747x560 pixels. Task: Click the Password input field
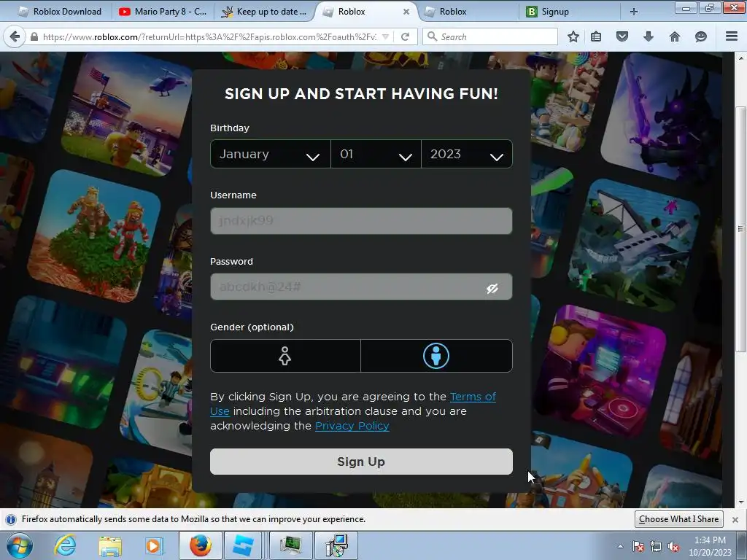pos(361,287)
